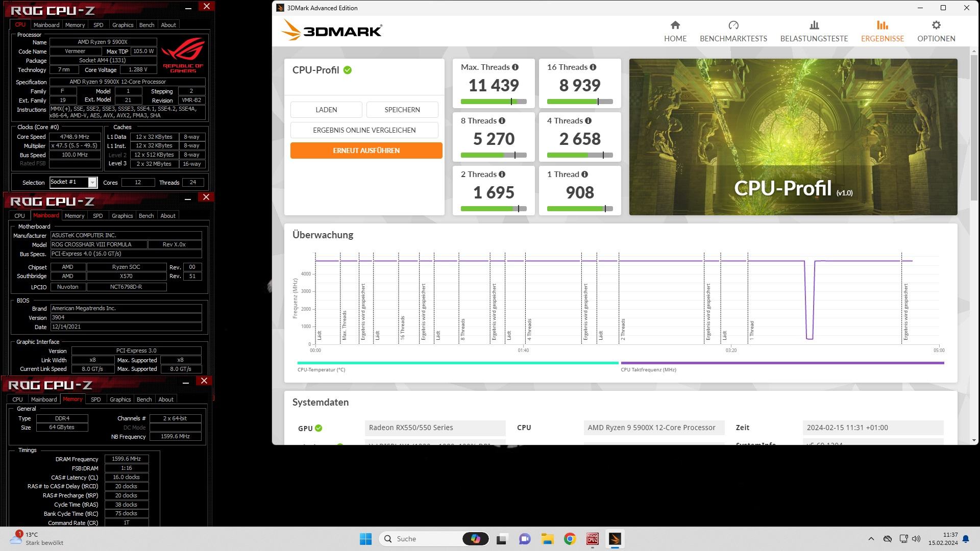The width and height of the screenshot is (980, 551).
Task: Switch to ROG CPU-Z on the taskbar
Action: point(592,539)
